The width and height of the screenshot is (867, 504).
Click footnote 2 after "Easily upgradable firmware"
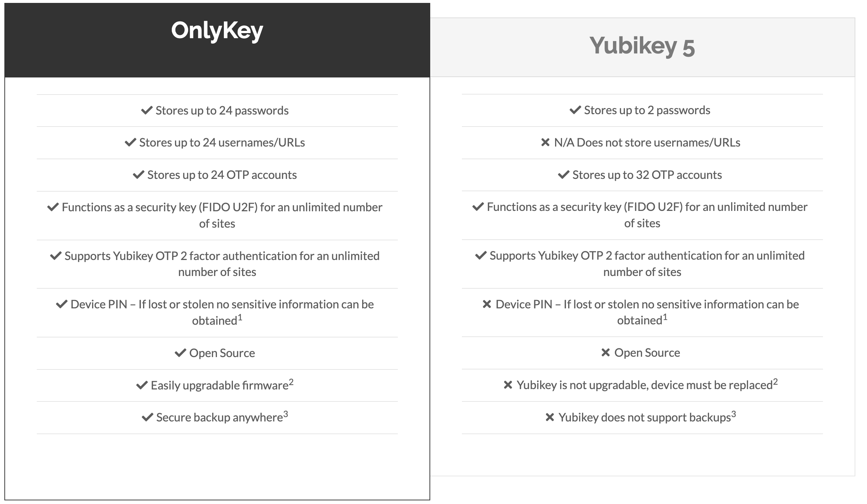coord(291,382)
